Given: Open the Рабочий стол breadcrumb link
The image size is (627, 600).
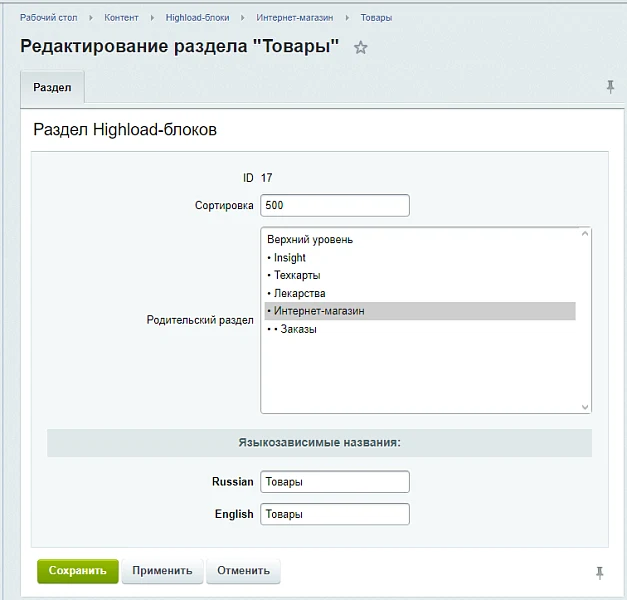Looking at the screenshot, I should (x=48, y=18).
